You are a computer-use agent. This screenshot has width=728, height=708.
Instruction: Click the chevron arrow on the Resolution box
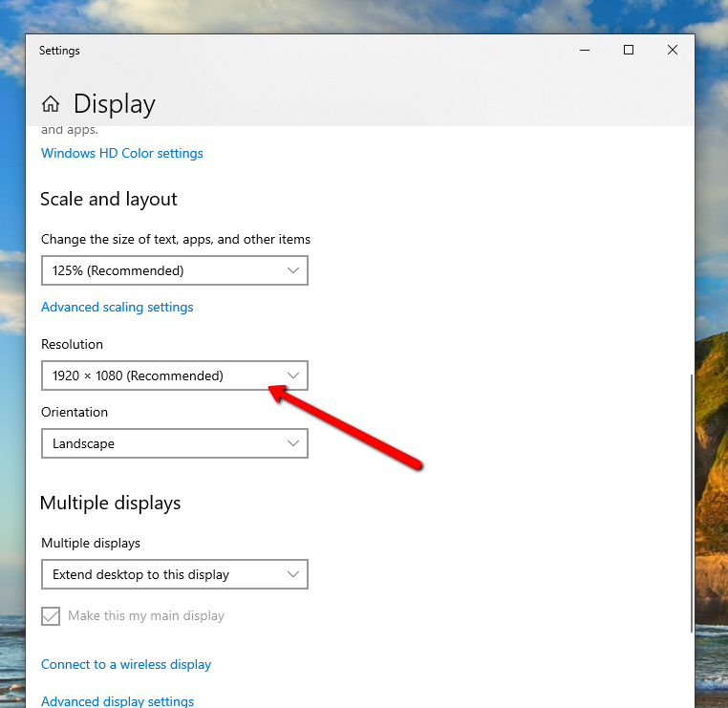coord(293,375)
